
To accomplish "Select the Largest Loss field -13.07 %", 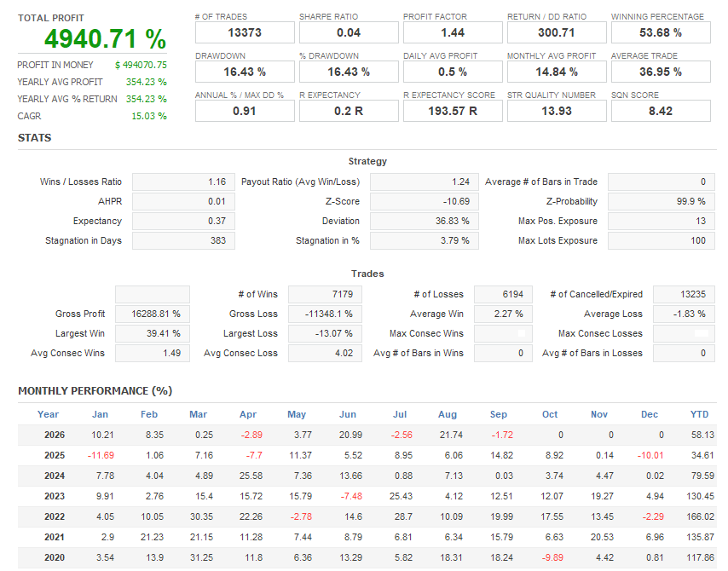I will point(325,333).
